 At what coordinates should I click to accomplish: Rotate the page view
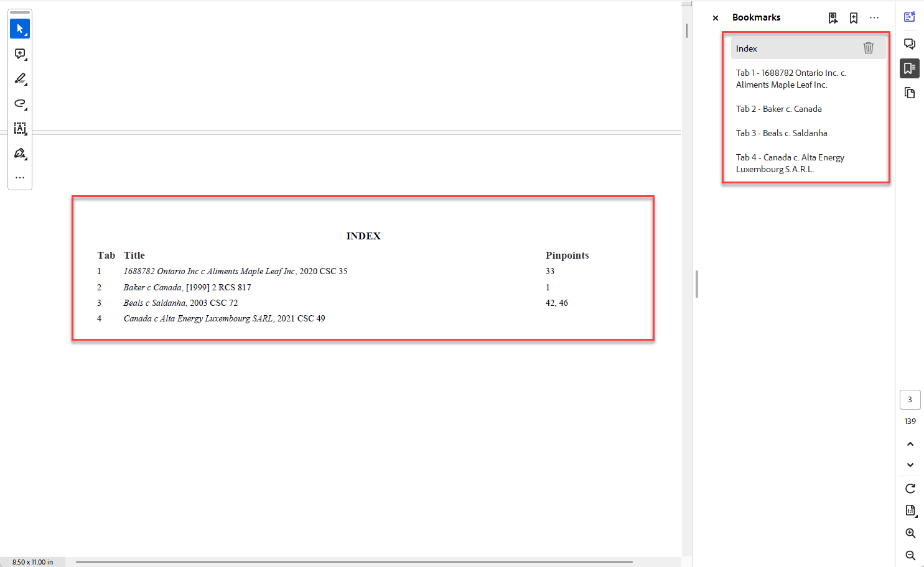click(x=910, y=489)
